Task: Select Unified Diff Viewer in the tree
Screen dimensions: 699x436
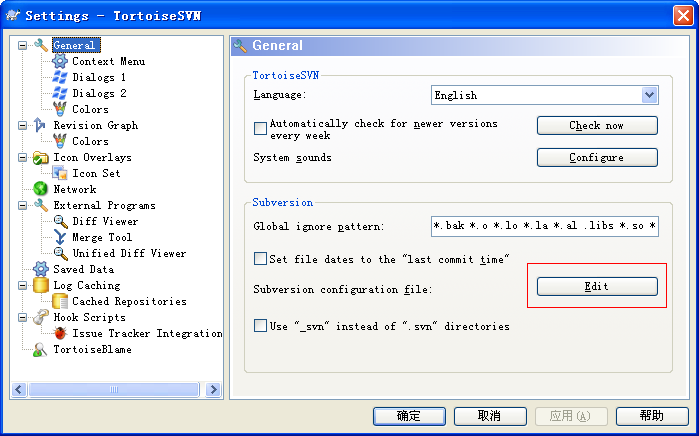Action: coord(129,253)
